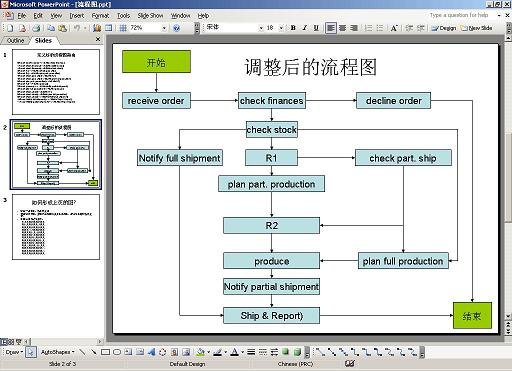Close the slides thumbnail pane
The height and width of the screenshot is (371, 512).
pos(98,39)
